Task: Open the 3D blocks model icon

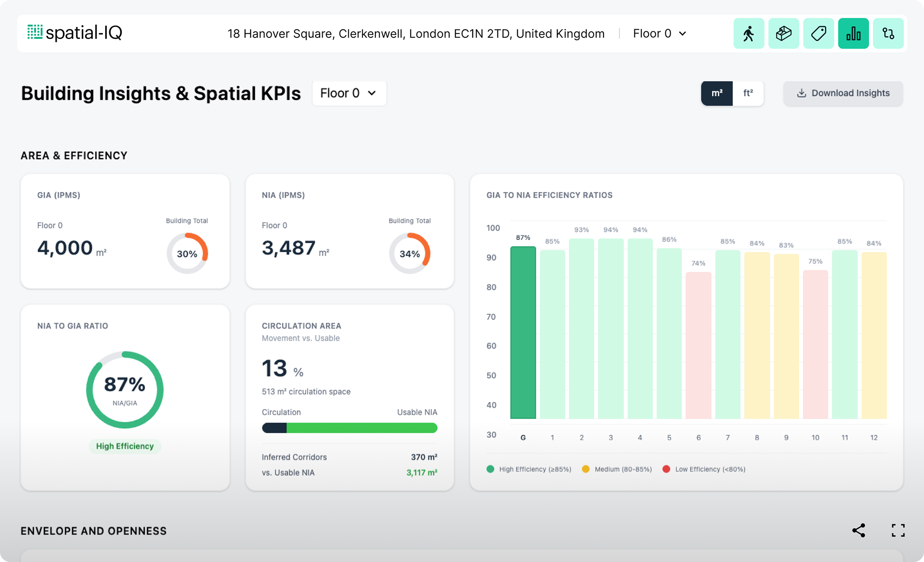Action: pos(783,33)
